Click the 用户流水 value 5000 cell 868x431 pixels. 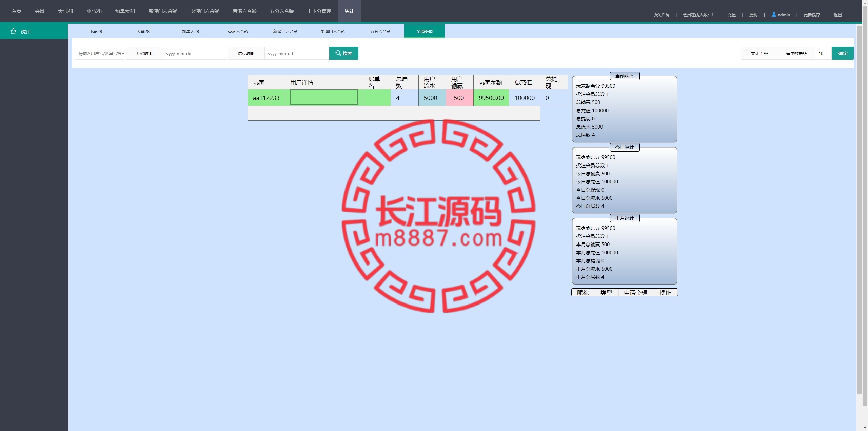coord(432,98)
